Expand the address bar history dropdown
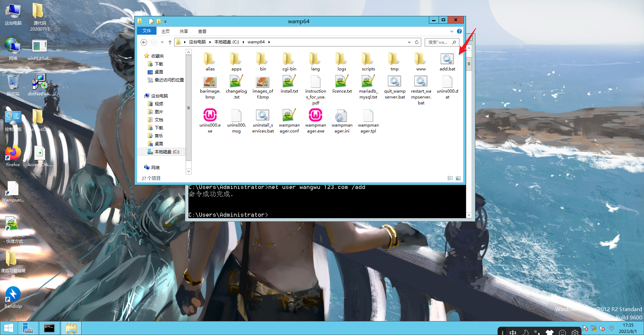 click(x=409, y=42)
